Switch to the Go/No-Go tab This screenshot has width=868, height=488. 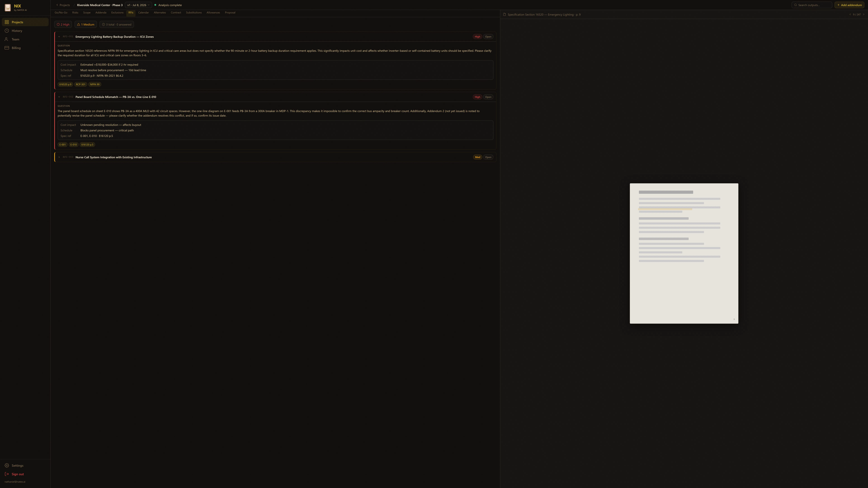61,13
